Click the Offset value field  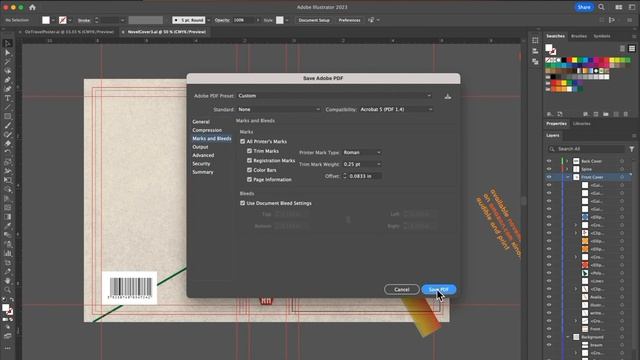365,176
